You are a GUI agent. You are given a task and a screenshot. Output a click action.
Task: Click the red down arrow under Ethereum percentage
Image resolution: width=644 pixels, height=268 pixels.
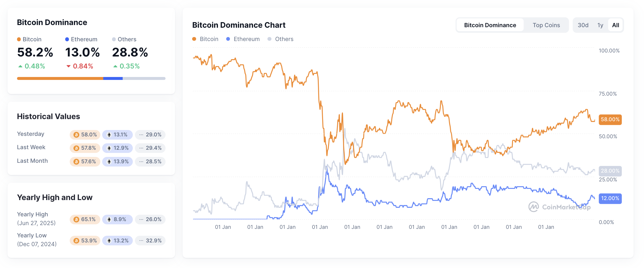point(68,66)
